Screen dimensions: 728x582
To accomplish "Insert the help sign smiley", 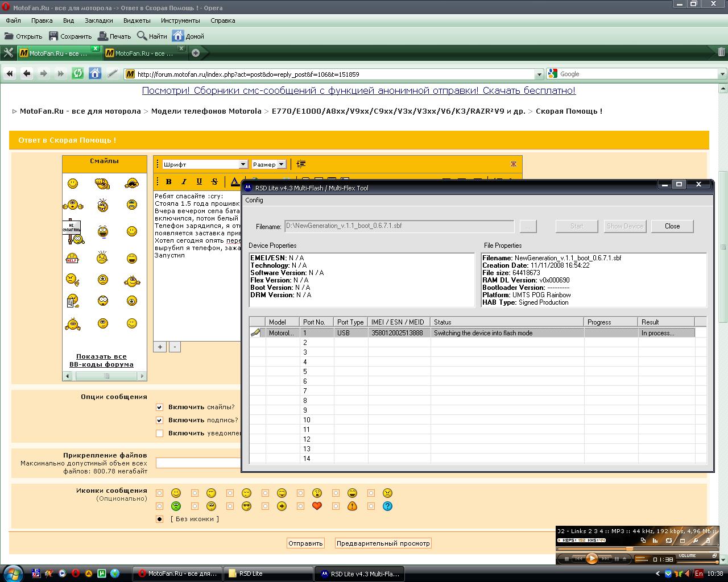I will pos(72,257).
